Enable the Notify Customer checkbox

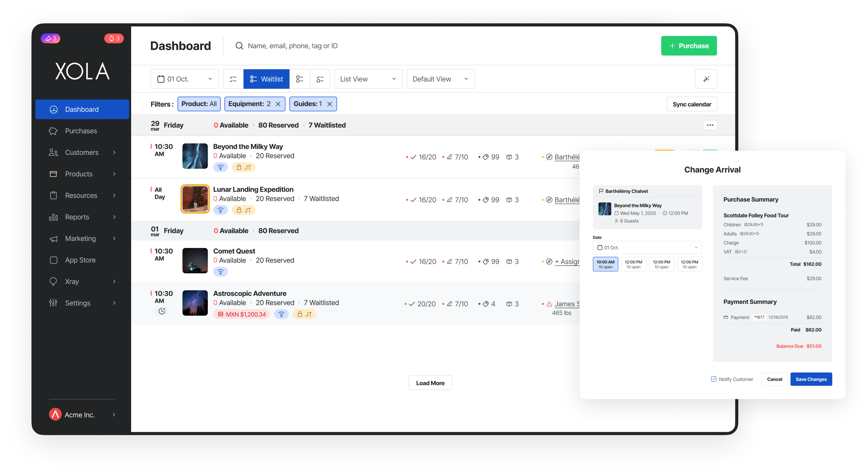point(713,379)
